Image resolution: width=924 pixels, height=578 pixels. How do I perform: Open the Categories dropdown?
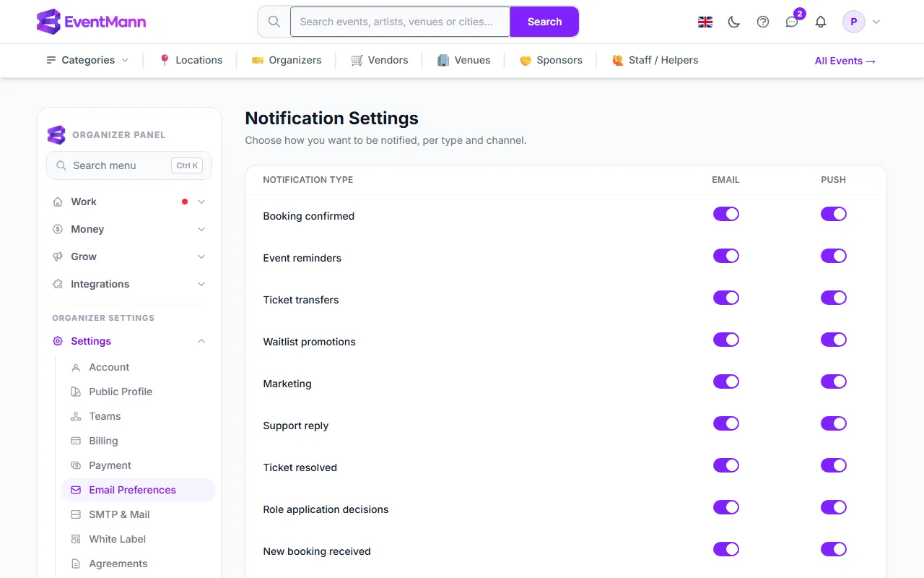(87, 60)
